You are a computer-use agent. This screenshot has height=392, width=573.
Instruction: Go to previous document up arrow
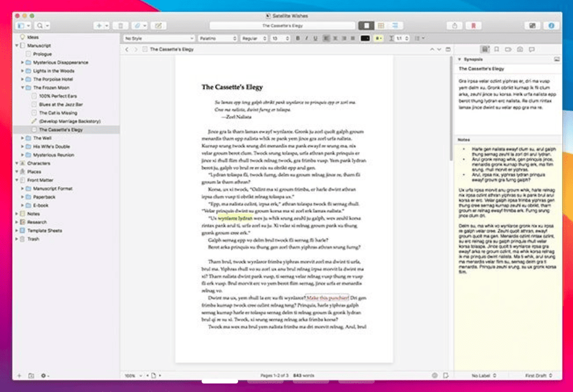[432, 49]
